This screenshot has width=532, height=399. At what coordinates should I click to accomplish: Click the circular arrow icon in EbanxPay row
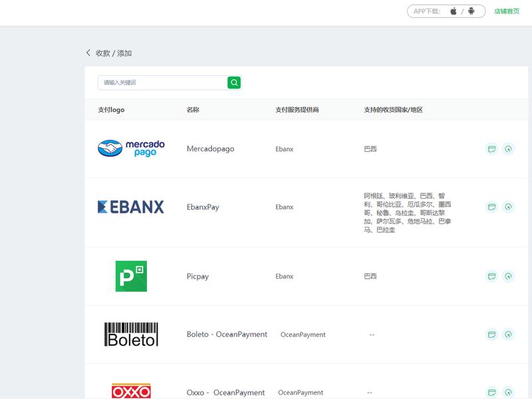[x=508, y=207]
